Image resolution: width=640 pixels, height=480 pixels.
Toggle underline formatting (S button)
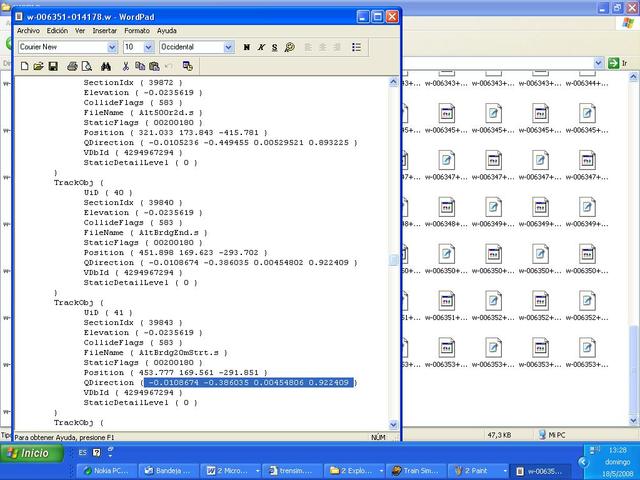(x=275, y=47)
